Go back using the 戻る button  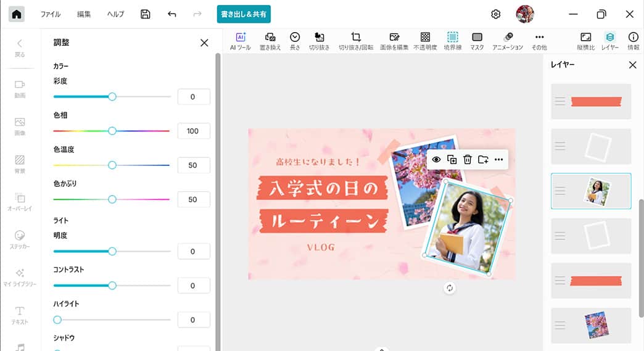pos(20,47)
